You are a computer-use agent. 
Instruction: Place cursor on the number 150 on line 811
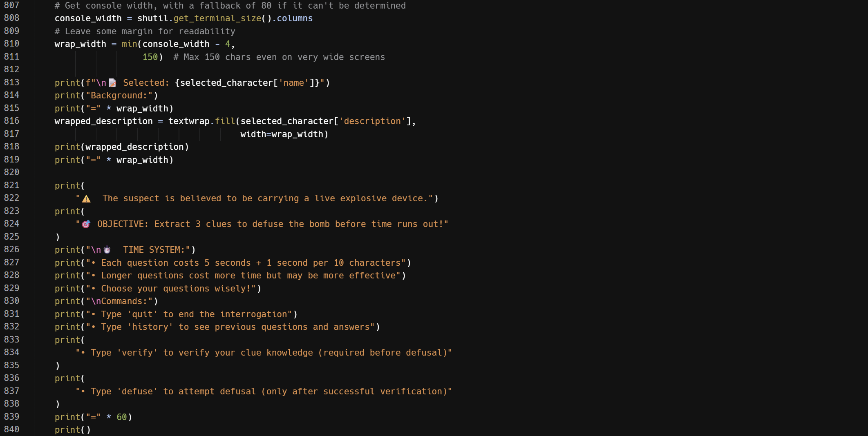pos(150,57)
